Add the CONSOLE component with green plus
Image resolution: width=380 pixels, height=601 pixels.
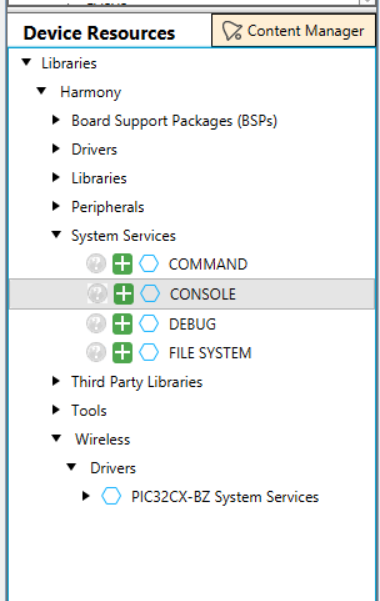coord(123,294)
